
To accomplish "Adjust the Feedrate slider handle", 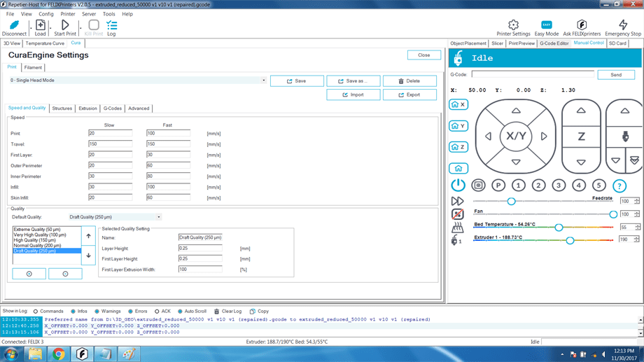I will (x=511, y=202).
